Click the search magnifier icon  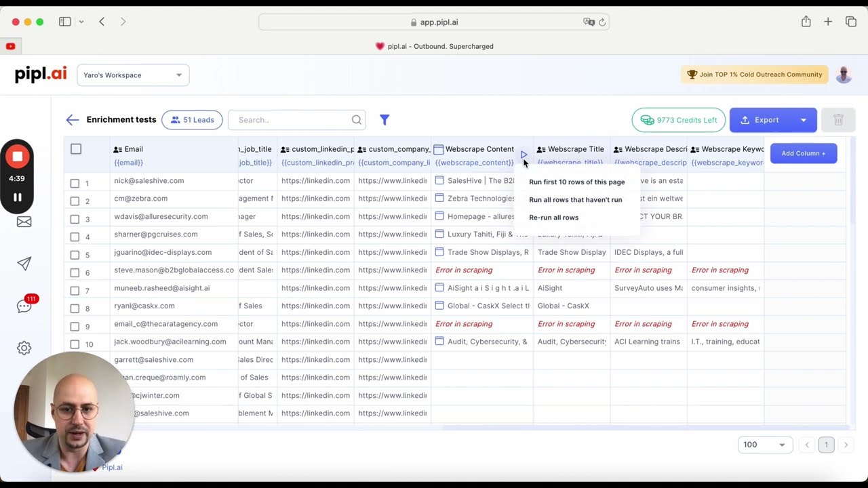pyautogui.click(x=357, y=120)
